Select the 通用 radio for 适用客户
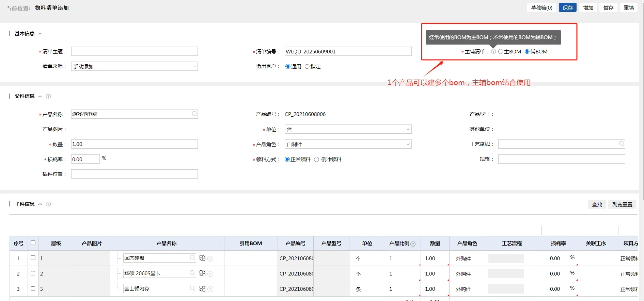The width and height of the screenshot is (644, 301). click(x=288, y=67)
